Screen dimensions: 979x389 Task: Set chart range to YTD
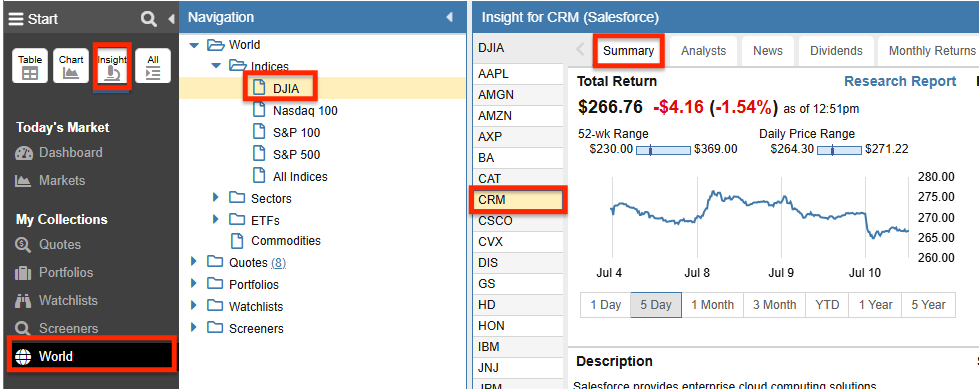coord(827,305)
